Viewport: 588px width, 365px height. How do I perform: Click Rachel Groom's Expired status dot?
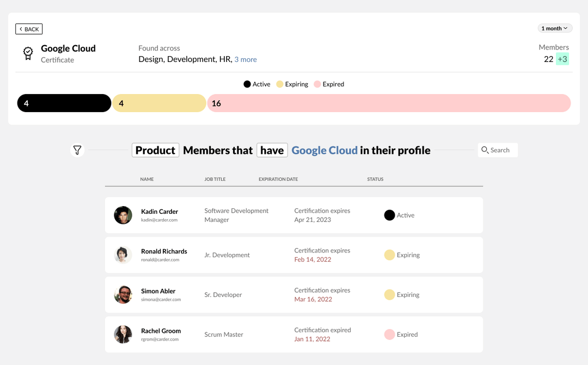point(389,335)
